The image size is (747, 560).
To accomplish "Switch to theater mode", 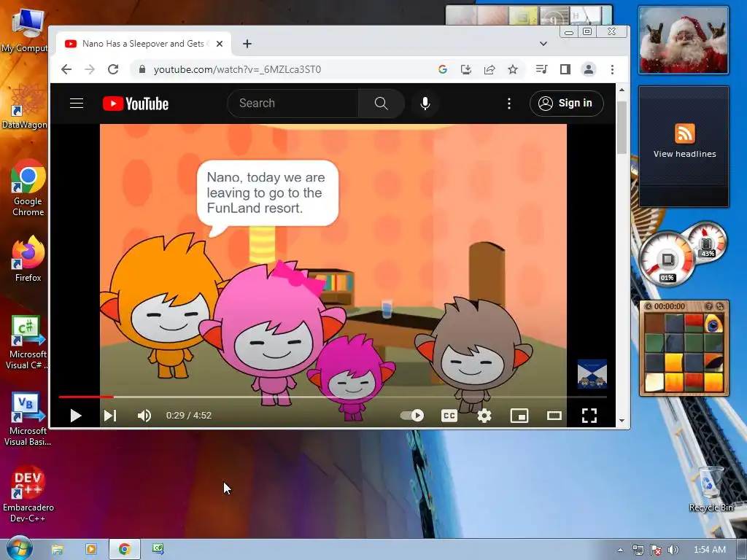I will coord(554,416).
